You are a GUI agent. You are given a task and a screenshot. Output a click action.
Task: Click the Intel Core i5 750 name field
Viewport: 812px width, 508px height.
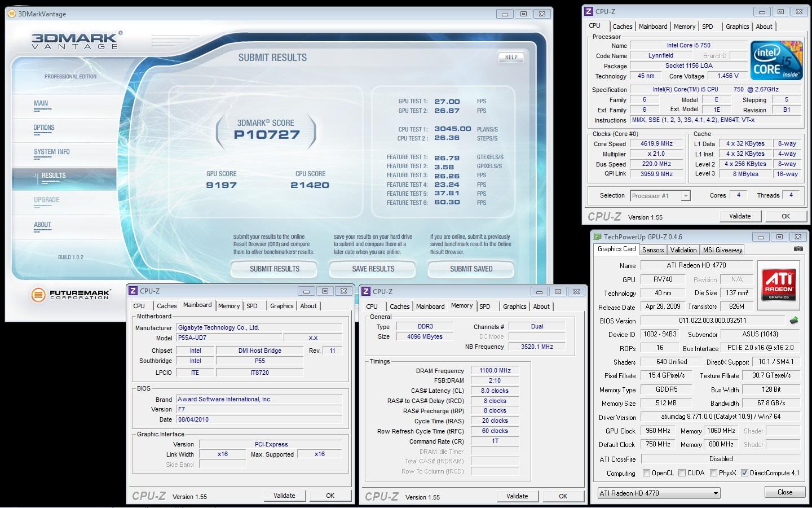point(689,45)
